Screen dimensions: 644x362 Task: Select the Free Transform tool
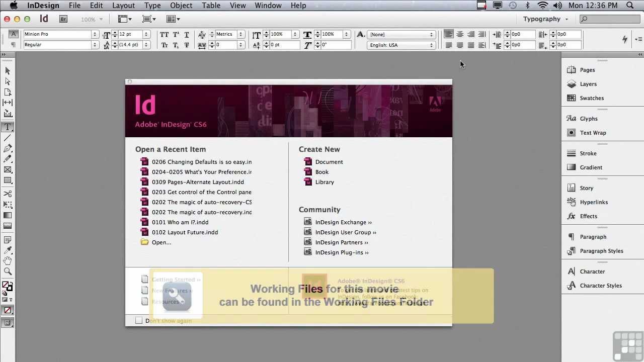click(x=8, y=205)
